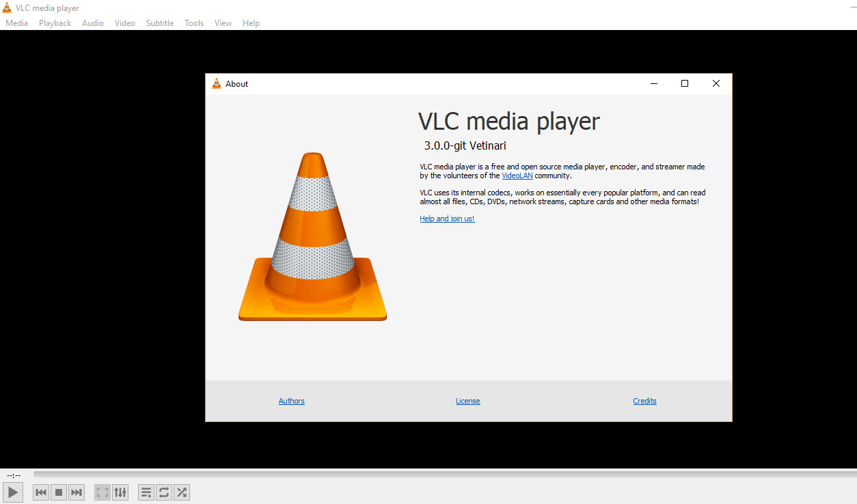Image resolution: width=857 pixels, height=504 pixels.
Task: Toggle the playlist view
Action: (x=146, y=492)
